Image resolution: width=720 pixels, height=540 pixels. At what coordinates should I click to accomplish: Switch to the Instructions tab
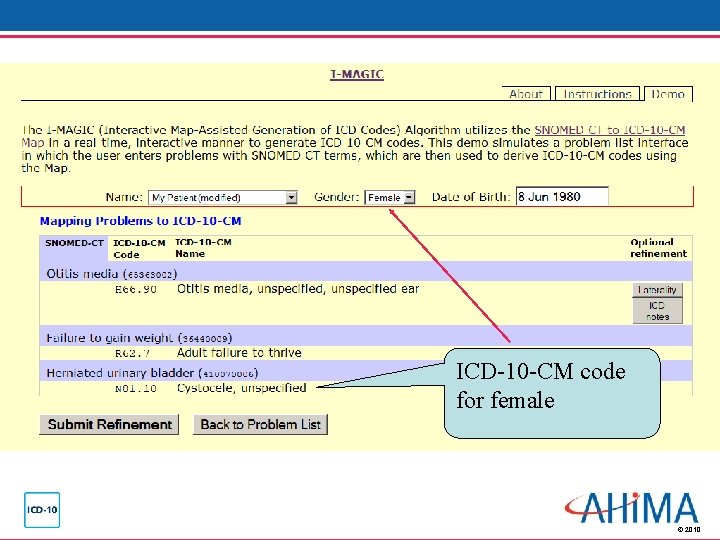[x=597, y=94]
